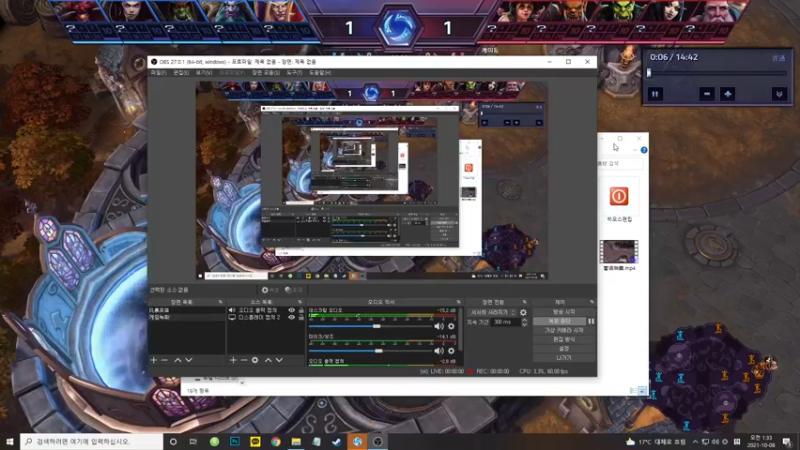Viewport: 800px width, 450px height.
Task: Click Start Streaming button in controls
Action: click(564, 312)
